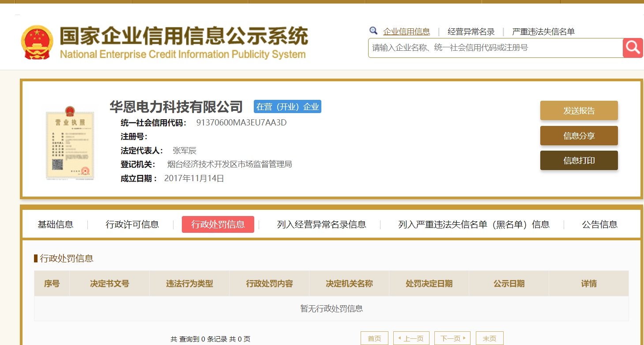The width and height of the screenshot is (644, 345).
Task: Click the 序号 column header
Action: pyautogui.click(x=52, y=284)
